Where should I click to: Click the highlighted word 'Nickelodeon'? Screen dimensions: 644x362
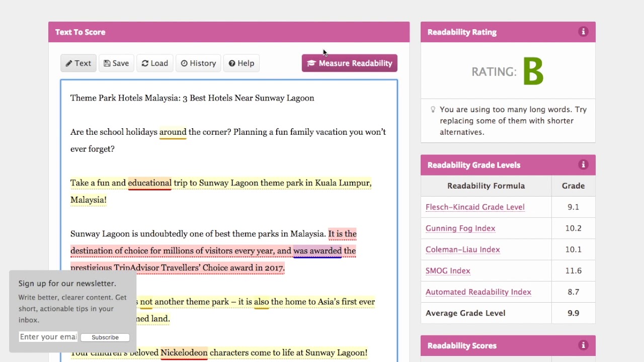coord(184,353)
